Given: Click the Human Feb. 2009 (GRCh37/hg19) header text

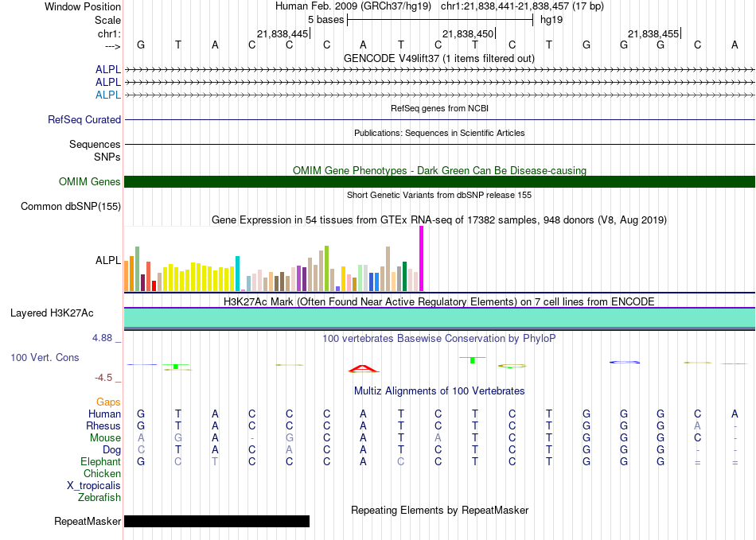Looking at the screenshot, I should click(354, 6).
